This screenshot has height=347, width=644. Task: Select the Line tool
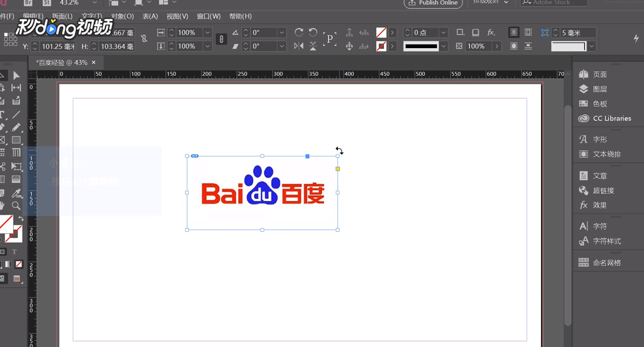coord(16,115)
